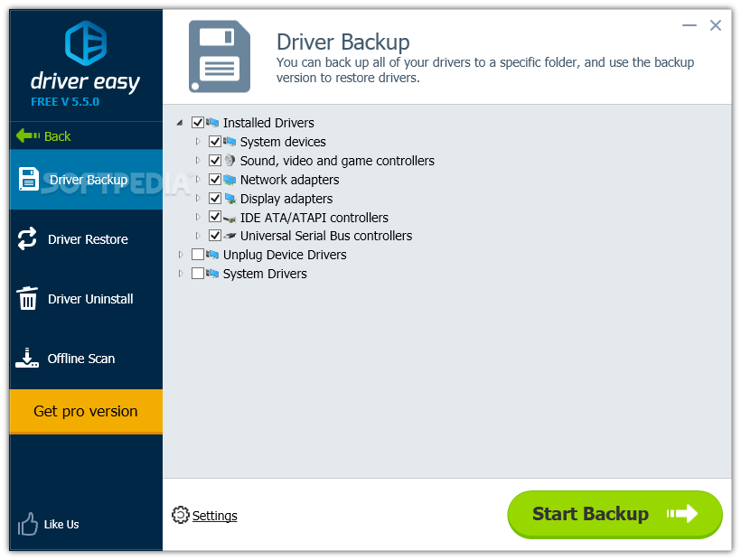This screenshot has height=560, width=741.
Task: Click the Get pro version banner
Action: pyautogui.click(x=85, y=411)
